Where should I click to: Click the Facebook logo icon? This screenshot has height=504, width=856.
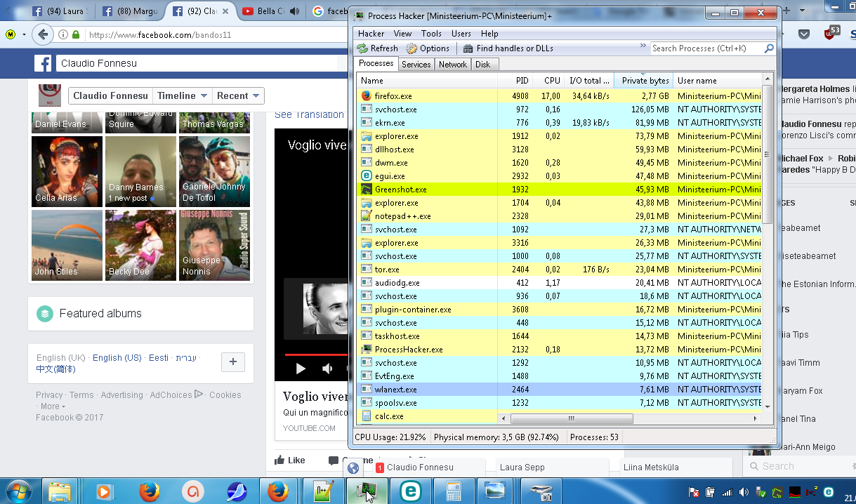44,63
